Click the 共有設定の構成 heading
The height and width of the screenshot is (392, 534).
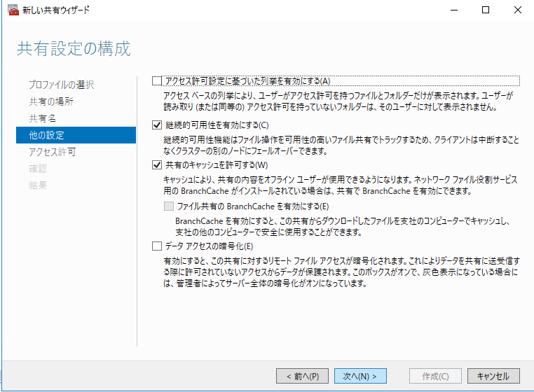click(74, 48)
